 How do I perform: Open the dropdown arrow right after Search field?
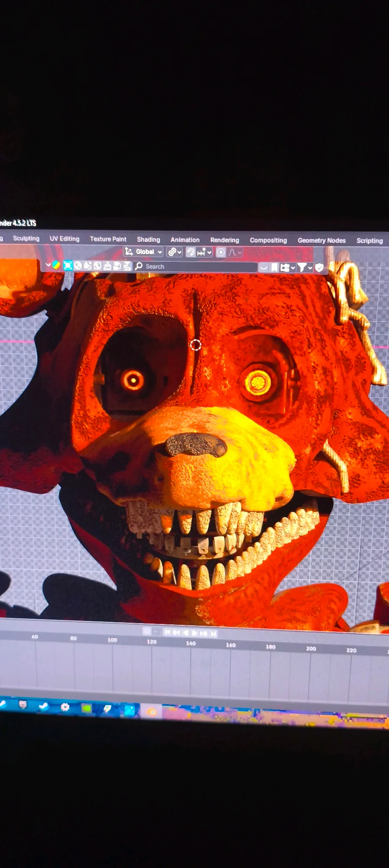[264, 268]
